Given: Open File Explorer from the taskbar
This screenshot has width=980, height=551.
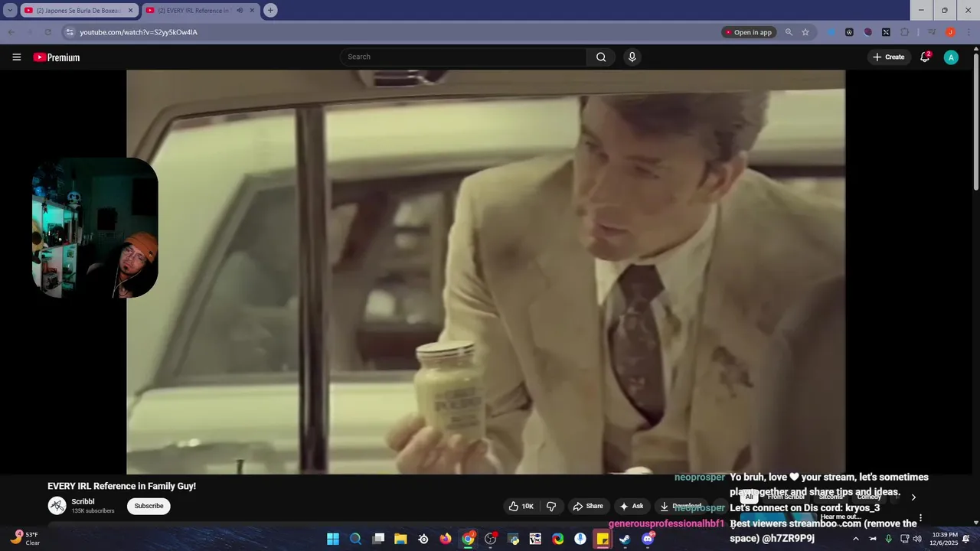Looking at the screenshot, I should (400, 539).
